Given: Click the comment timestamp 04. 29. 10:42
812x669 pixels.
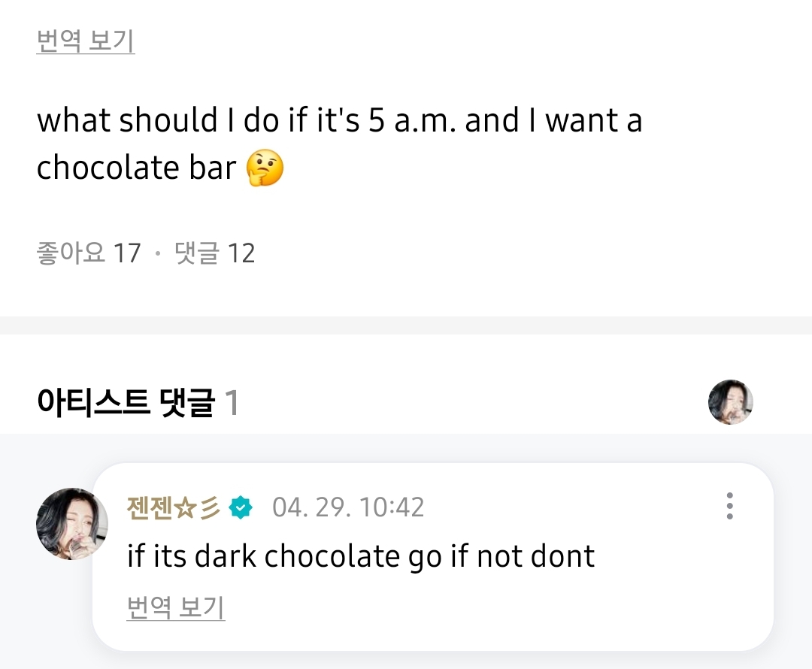Looking at the screenshot, I should coord(348,507).
